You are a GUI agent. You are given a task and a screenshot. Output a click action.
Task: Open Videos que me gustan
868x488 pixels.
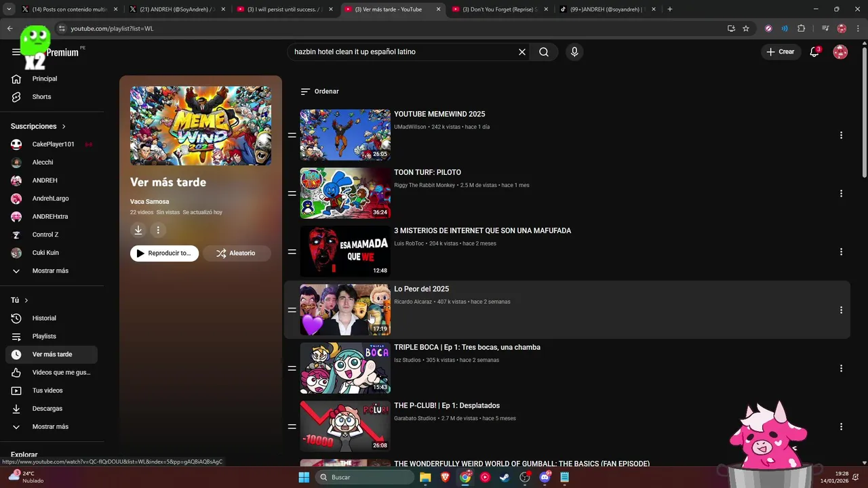click(x=52, y=373)
